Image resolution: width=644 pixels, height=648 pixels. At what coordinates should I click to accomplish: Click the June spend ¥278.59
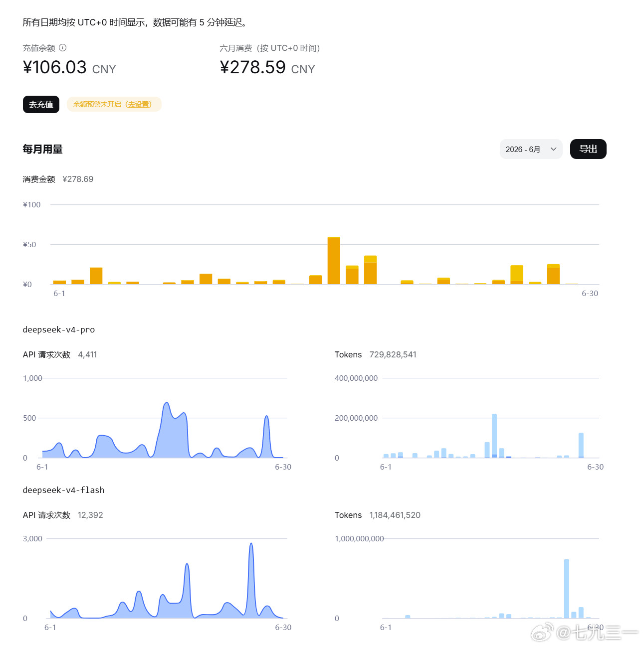coord(253,67)
